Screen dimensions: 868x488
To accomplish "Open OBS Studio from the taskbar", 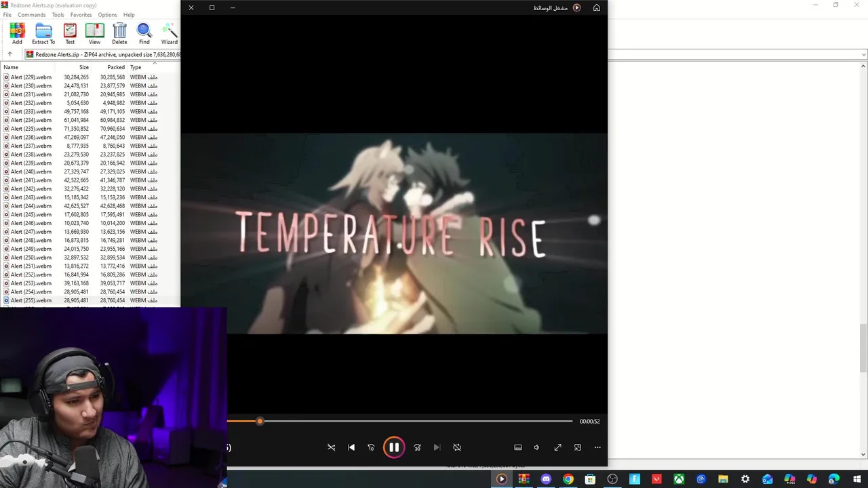I will click(612, 479).
